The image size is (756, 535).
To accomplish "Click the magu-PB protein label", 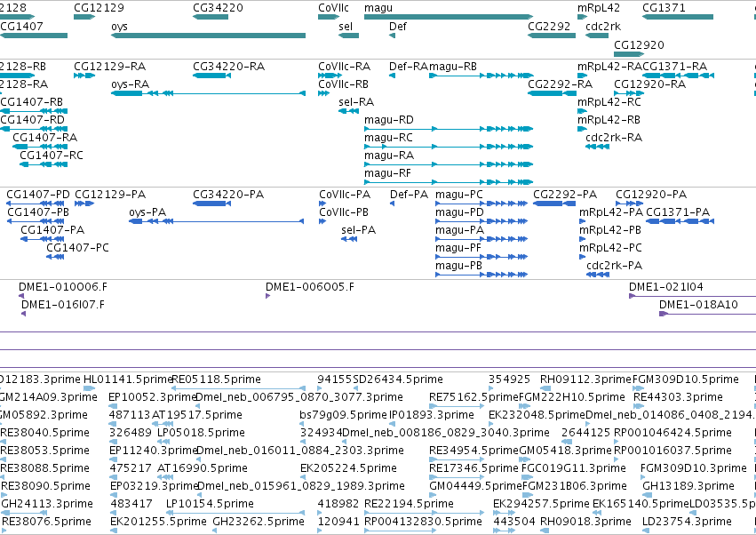I will [458, 266].
